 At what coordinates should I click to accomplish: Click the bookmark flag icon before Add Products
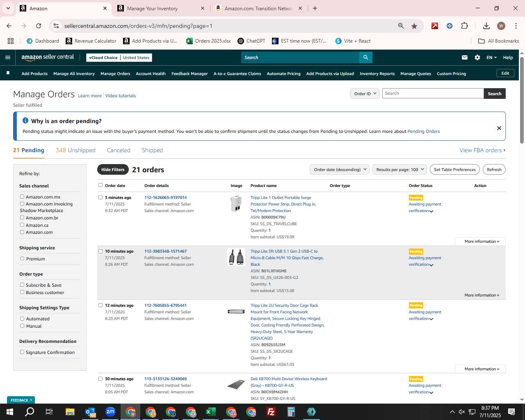pyautogui.click(x=8, y=73)
